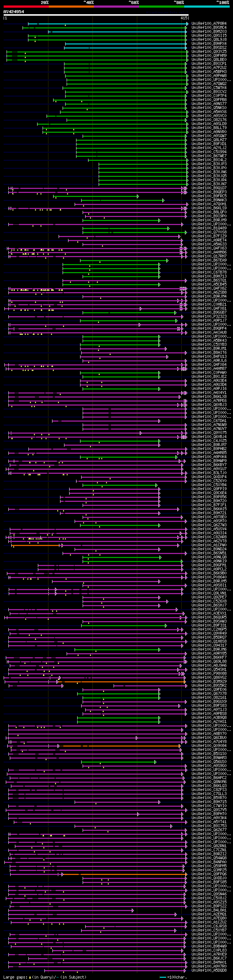Click the UniRef100_B3VJP3 label
This screenshot has width=233, height=980.
coord(209,164)
